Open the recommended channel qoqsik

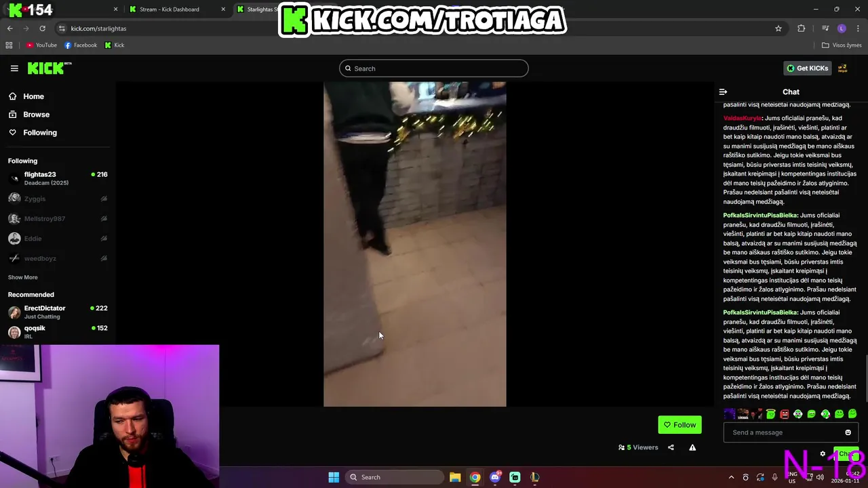[58, 331]
